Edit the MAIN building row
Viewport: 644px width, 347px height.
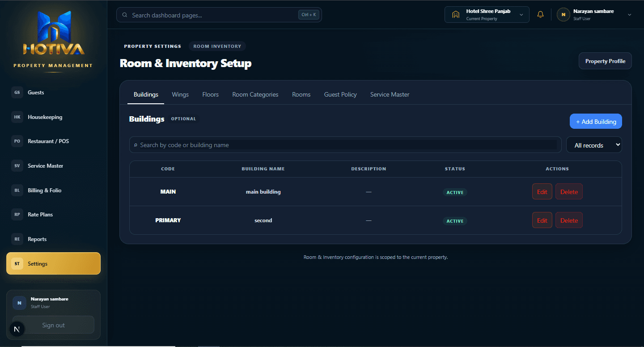tap(542, 191)
